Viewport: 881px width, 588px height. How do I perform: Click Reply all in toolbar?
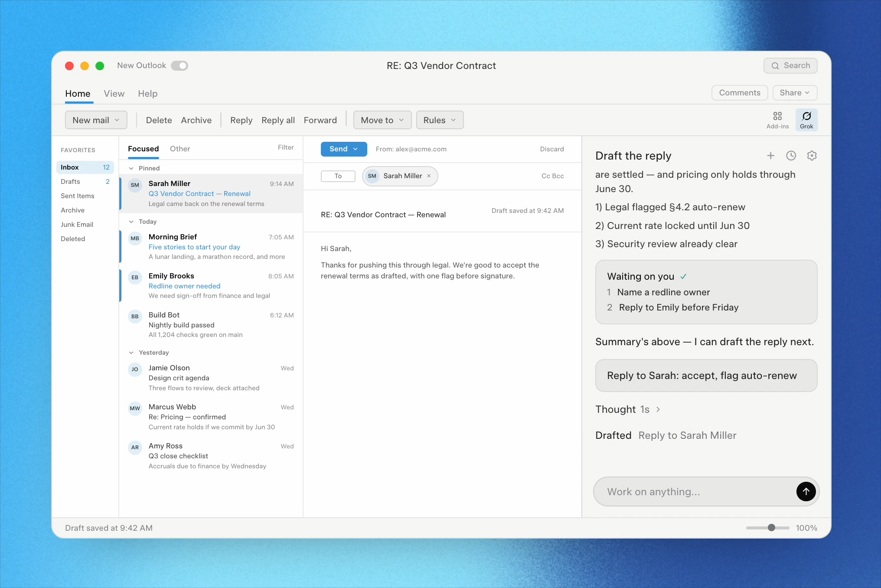[x=278, y=120]
